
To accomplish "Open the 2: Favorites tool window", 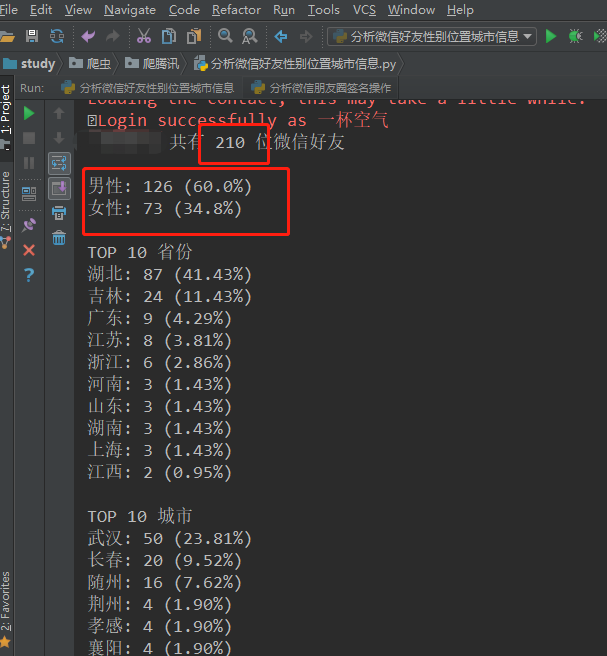I will coord(5,601).
